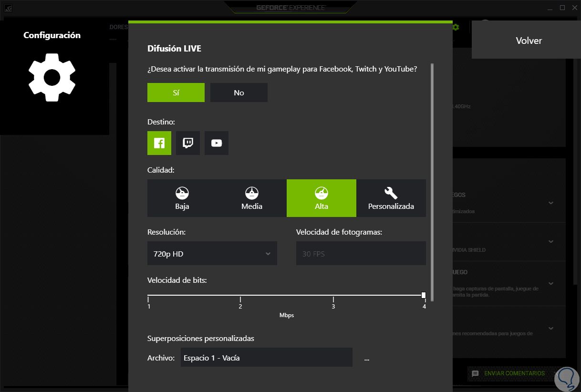Screen dimensions: 581x392
Task: Enable live broadcast with Sí
Action: point(176,93)
